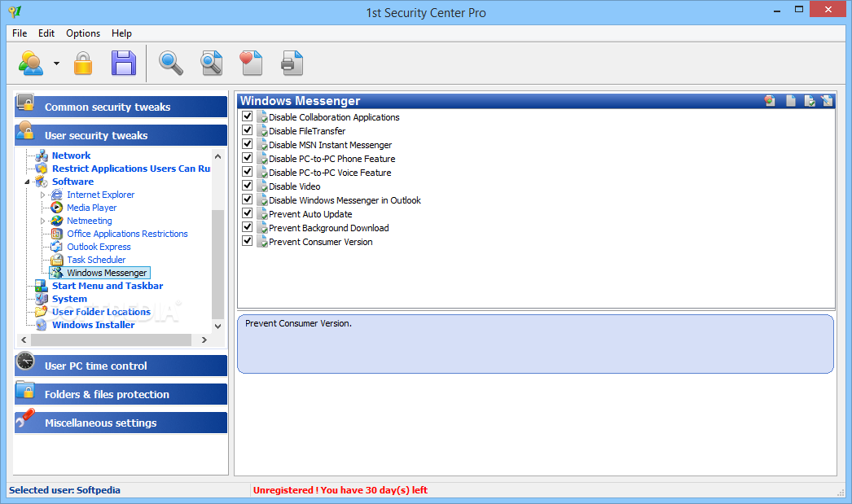Uncheck Disable MSN Instant Messenger
This screenshot has height=504, width=852.
click(x=248, y=144)
